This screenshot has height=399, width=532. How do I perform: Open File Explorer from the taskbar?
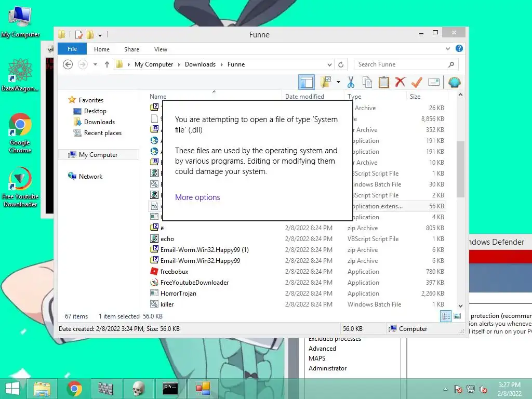coord(42,389)
